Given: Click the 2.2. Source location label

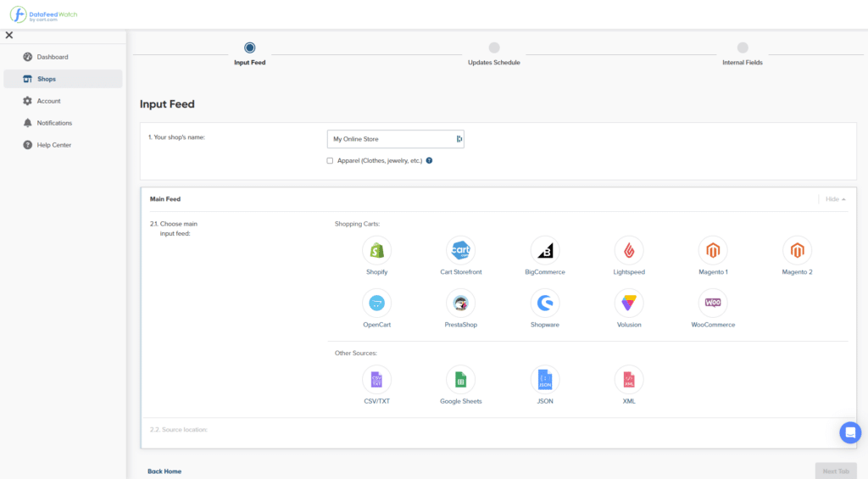Looking at the screenshot, I should coord(178,430).
